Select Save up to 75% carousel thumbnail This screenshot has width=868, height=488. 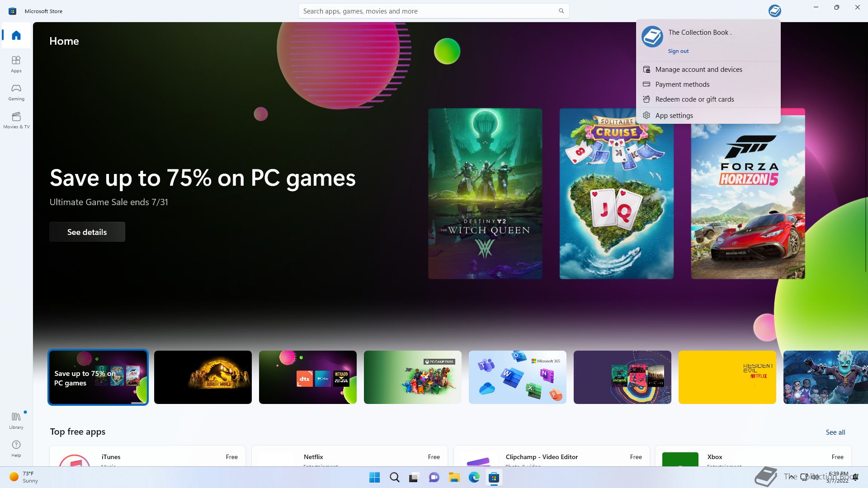98,377
